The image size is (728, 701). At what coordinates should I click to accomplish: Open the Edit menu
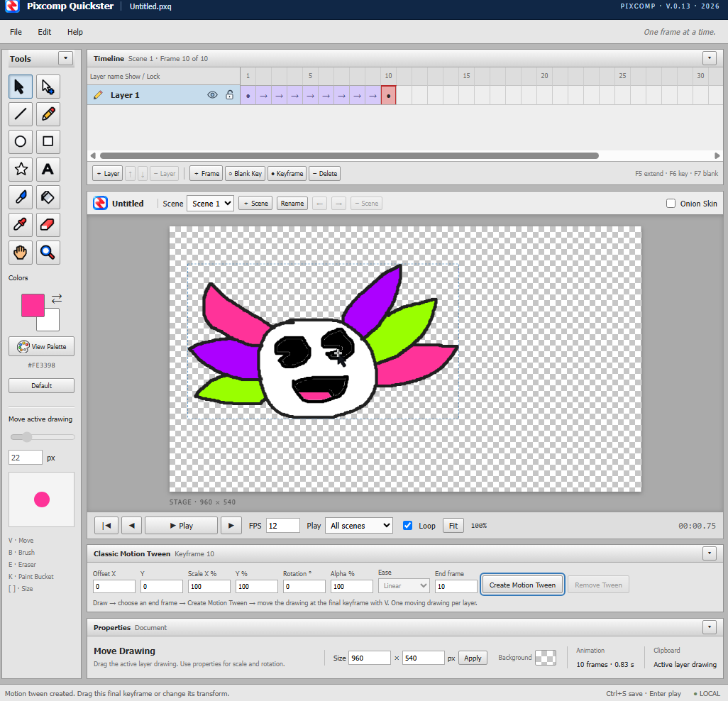45,32
